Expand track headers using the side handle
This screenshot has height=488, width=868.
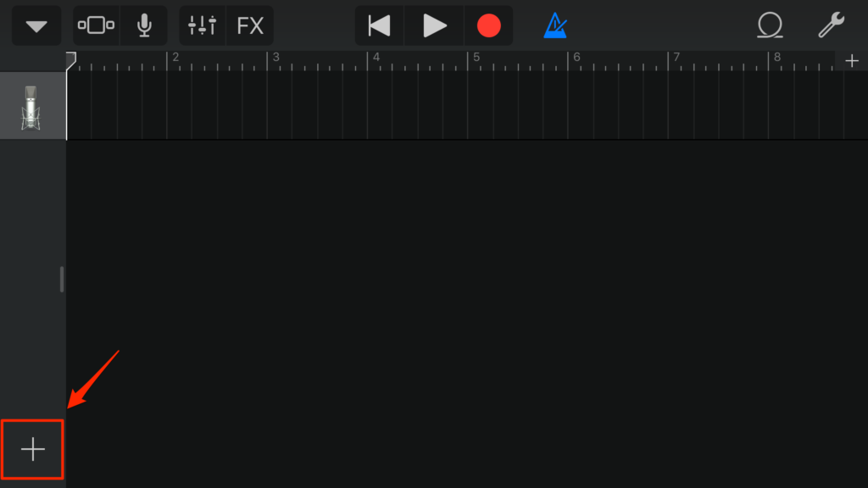point(61,280)
